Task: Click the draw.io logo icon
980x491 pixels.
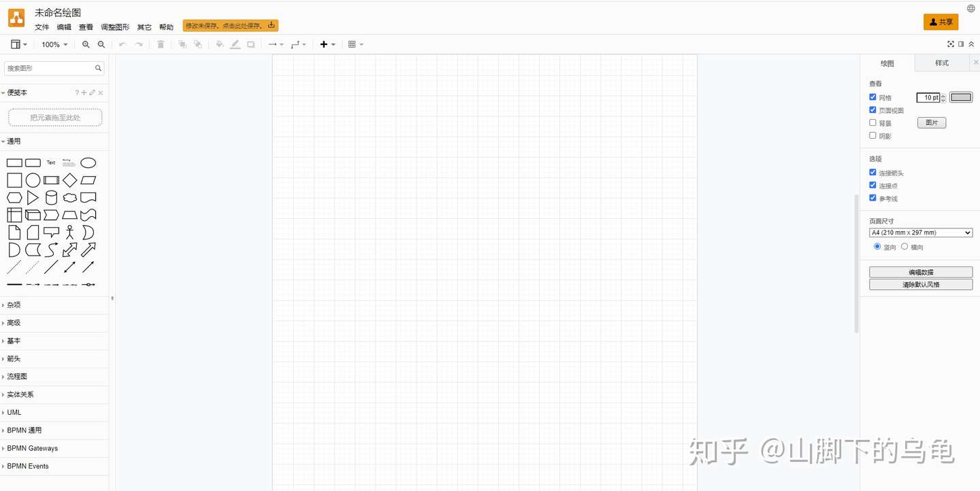Action: click(16, 18)
